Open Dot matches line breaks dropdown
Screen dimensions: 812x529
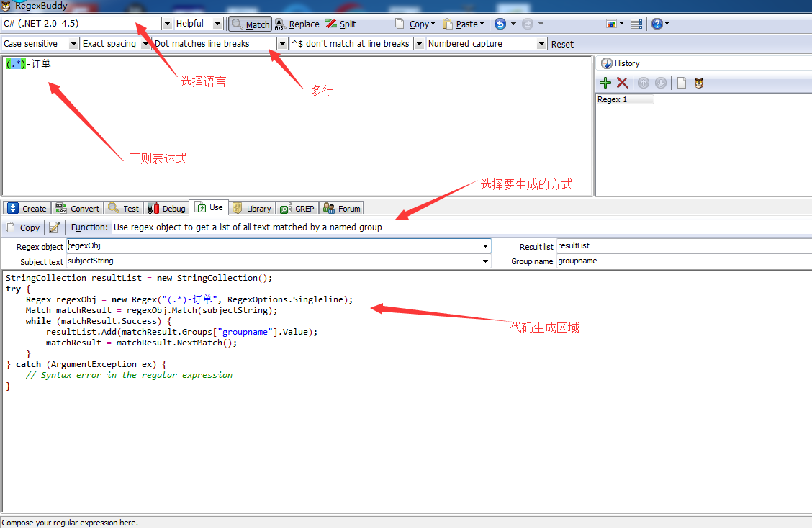point(282,43)
